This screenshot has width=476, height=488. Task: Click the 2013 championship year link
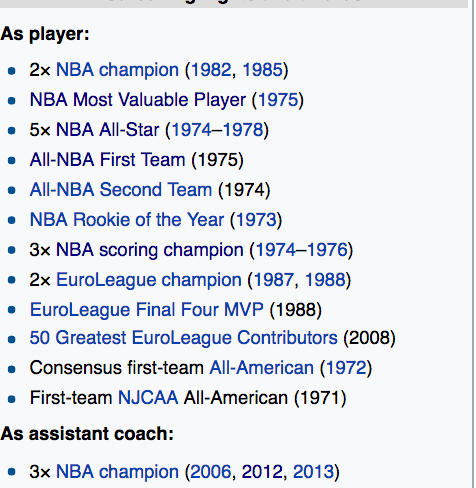point(313,472)
